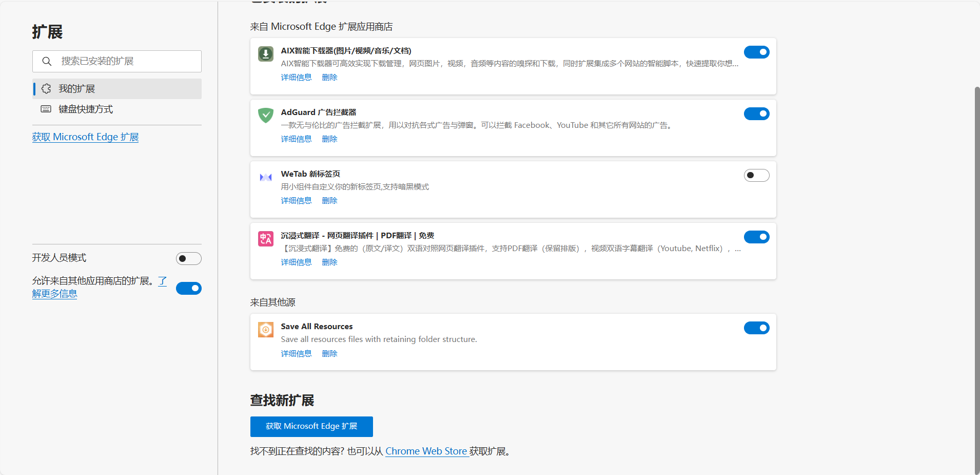Open the Chrome Web Store link

tap(426, 451)
